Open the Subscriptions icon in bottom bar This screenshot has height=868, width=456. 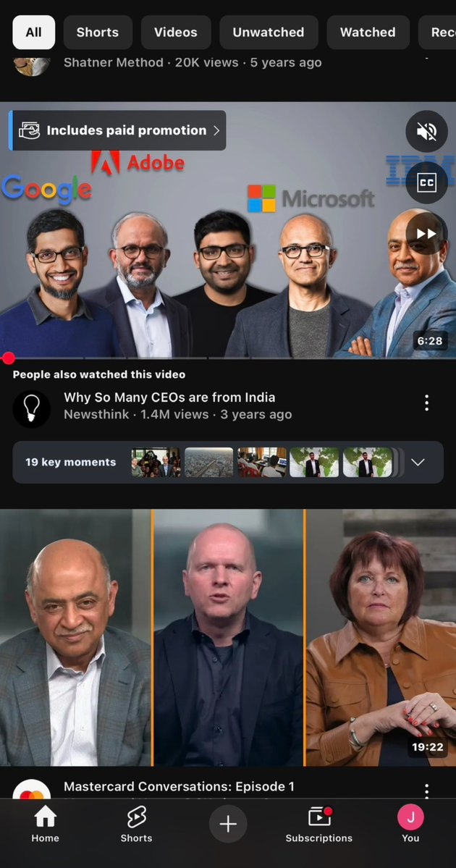coord(318,824)
